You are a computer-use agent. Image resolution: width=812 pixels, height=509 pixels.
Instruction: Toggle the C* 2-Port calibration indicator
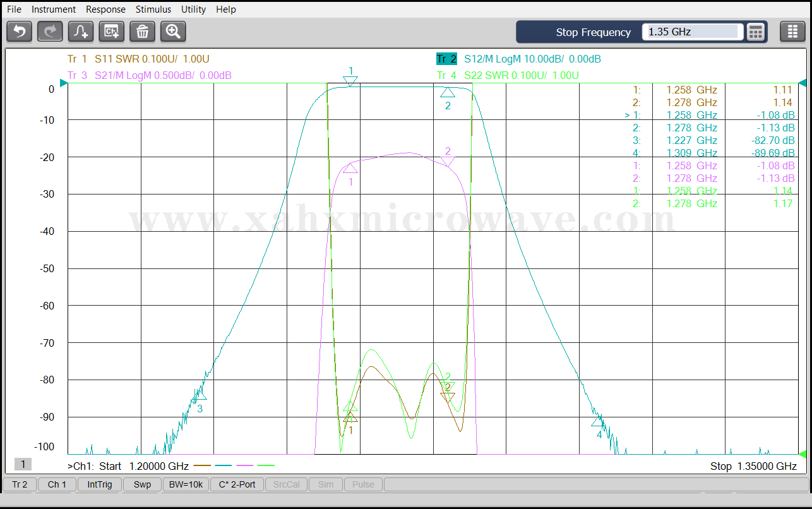coord(237,484)
